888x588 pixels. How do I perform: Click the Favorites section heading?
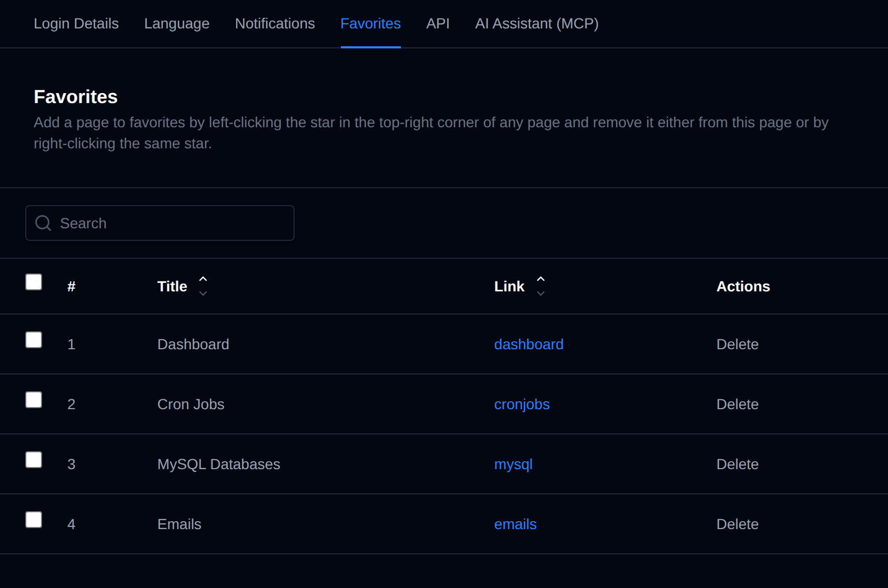[76, 97]
